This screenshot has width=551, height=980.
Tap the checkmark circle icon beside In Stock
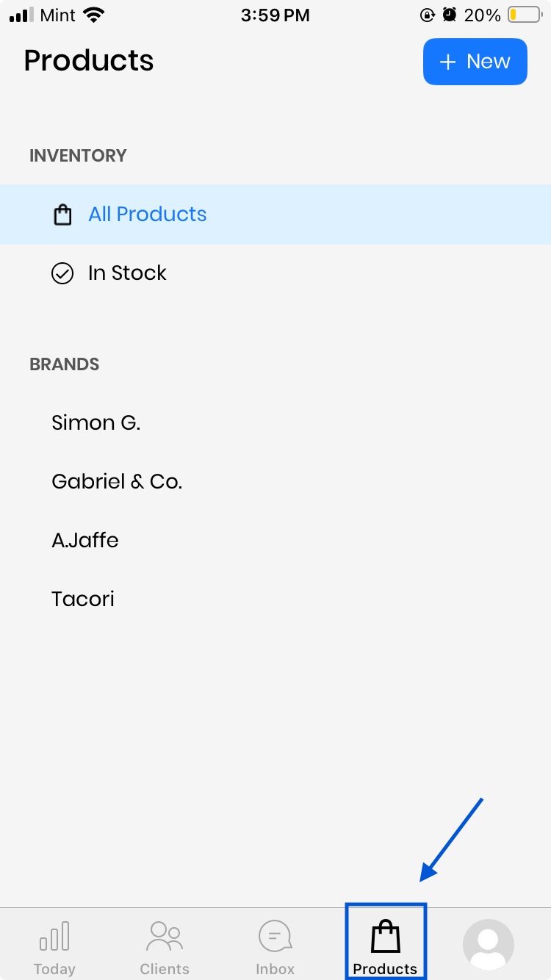62,273
